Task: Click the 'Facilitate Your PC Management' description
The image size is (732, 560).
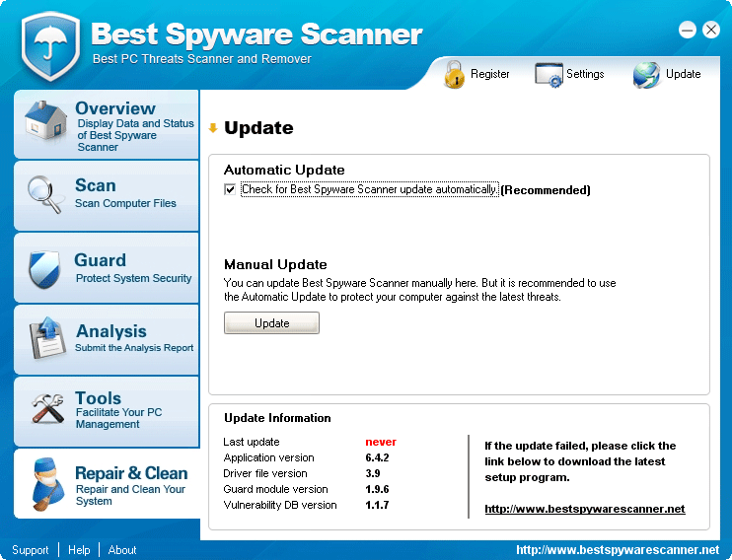Action: 119,419
